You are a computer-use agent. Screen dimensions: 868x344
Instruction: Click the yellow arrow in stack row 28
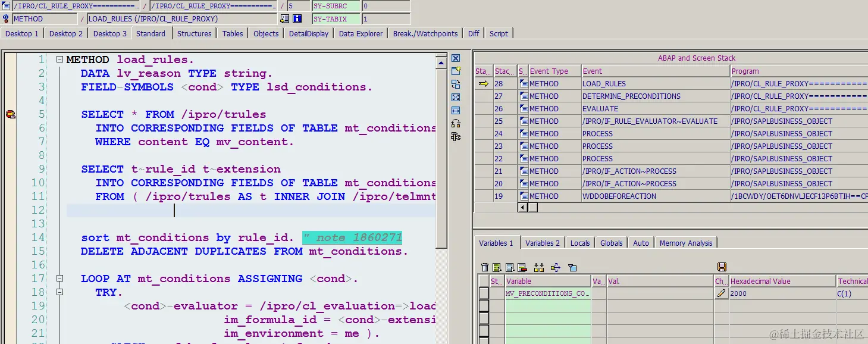pyautogui.click(x=484, y=84)
